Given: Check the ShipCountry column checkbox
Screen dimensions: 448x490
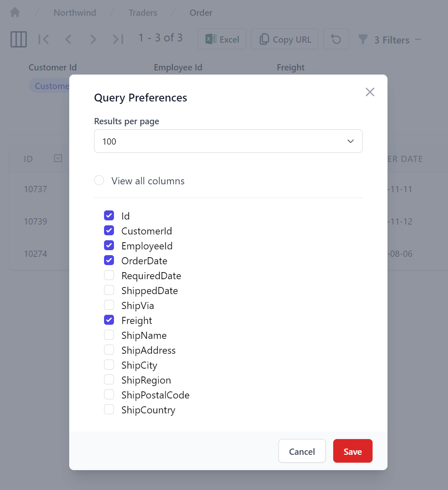Looking at the screenshot, I should tap(109, 409).
